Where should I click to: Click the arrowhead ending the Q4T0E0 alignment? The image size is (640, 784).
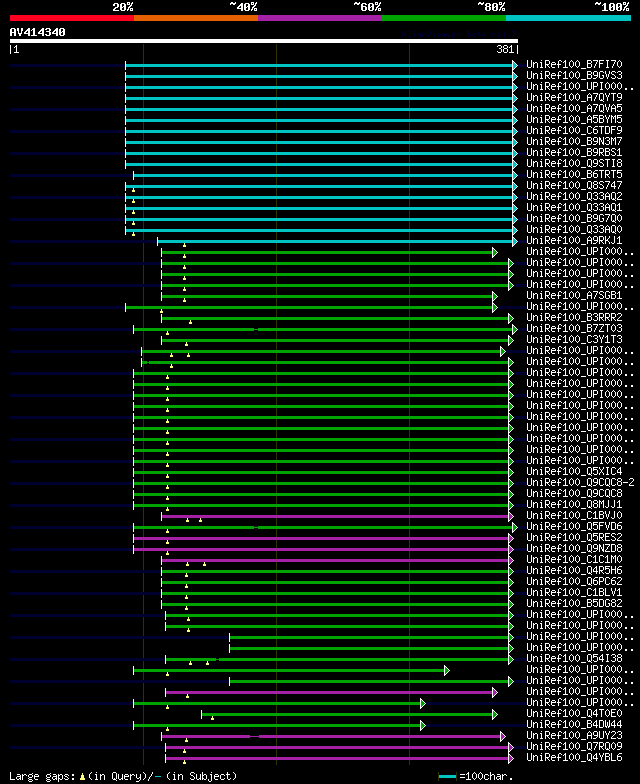click(495, 714)
